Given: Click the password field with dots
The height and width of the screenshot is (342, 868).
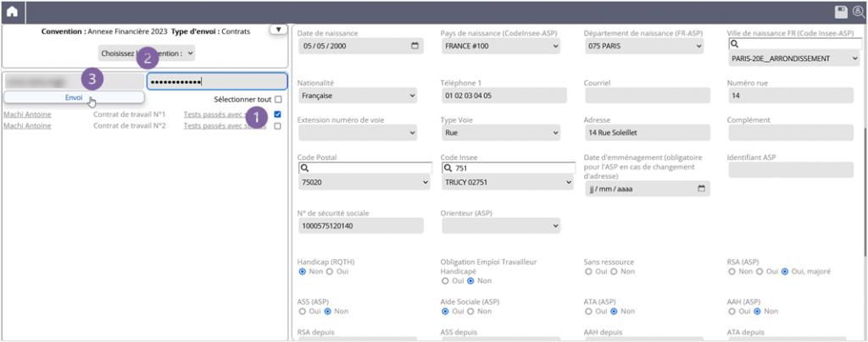Looking at the screenshot, I should pyautogui.click(x=217, y=81).
